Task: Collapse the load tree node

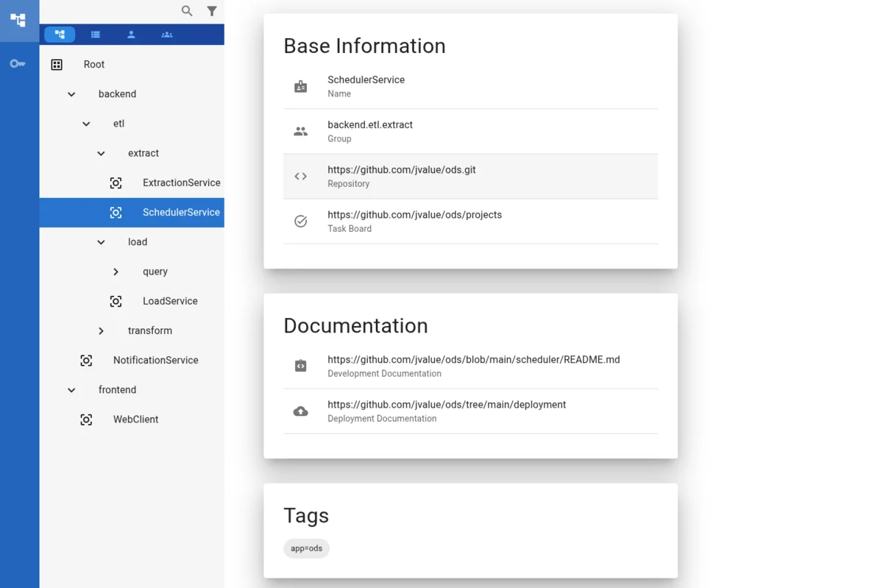Action: pos(101,241)
